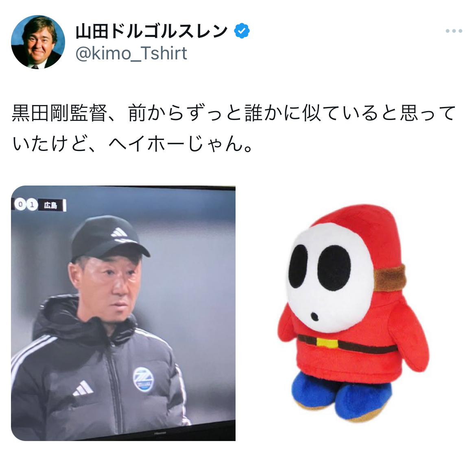Click the 黒田剛監督 text in the tweet
The image size is (476, 463).
click(60, 113)
